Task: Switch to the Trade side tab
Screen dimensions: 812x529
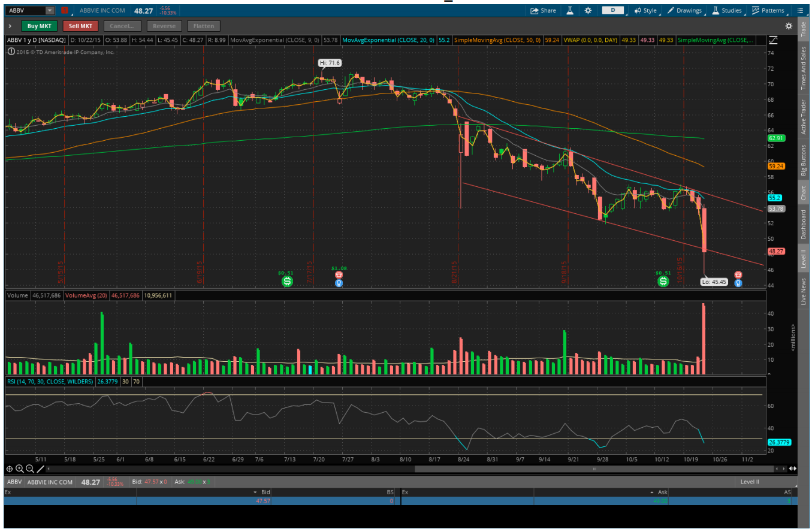Action: (804, 29)
